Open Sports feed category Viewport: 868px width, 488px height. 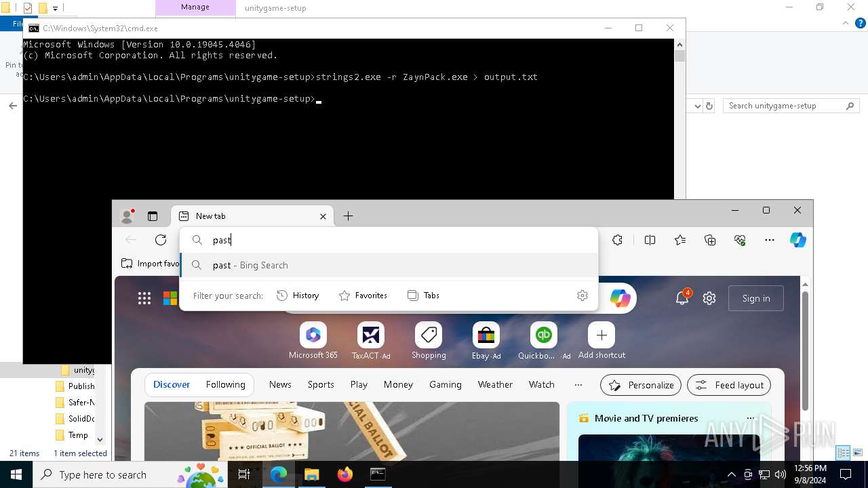tap(321, 384)
